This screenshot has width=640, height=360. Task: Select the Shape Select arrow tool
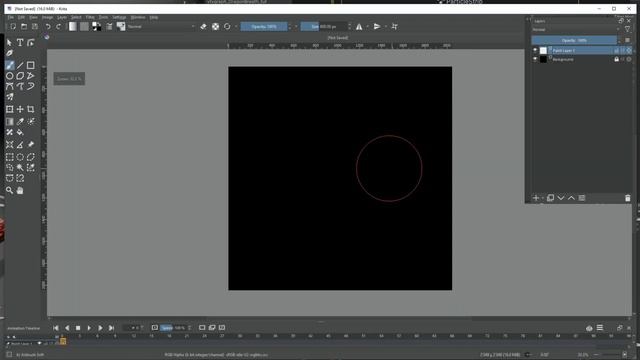(x=9, y=42)
